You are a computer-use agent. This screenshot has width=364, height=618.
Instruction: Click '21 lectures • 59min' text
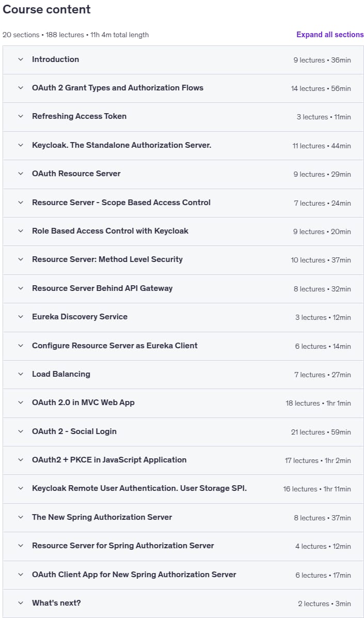321,432
